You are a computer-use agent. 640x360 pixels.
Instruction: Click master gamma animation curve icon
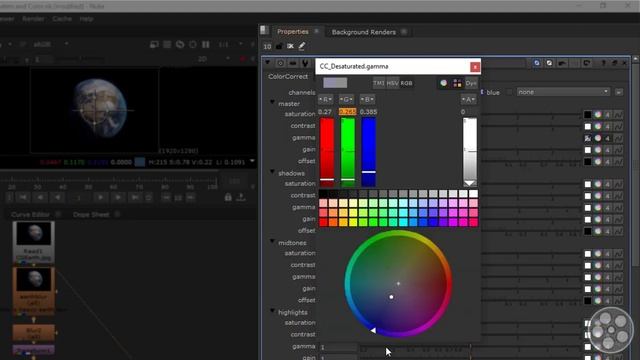click(618, 138)
